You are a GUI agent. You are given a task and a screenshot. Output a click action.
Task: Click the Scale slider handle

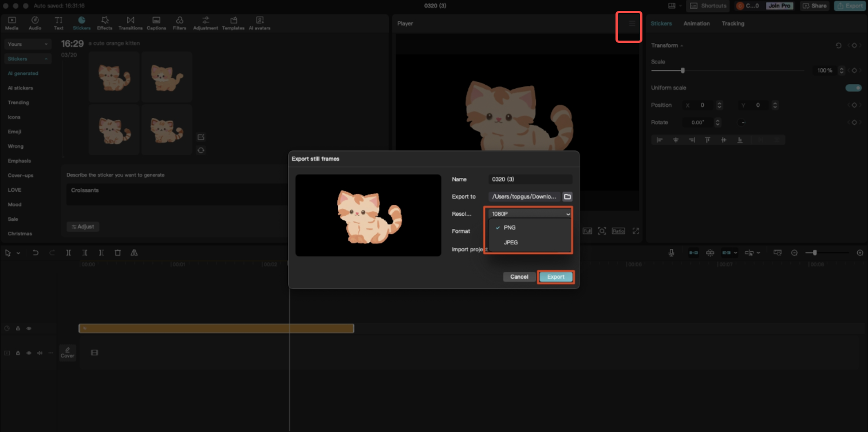pyautogui.click(x=682, y=70)
